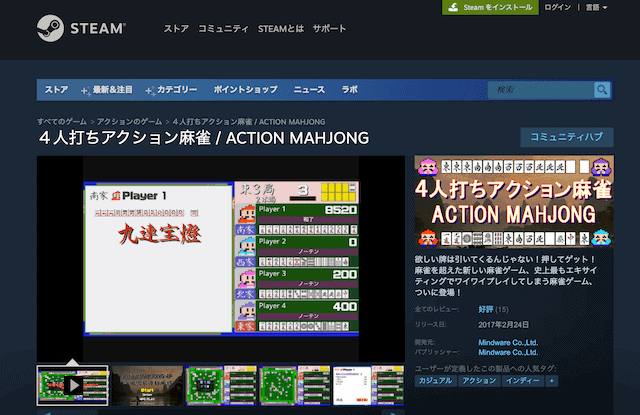Viewport: 640px width, 415px height.
Task: Open the コミュニティハブ button
Action: pos(567,137)
